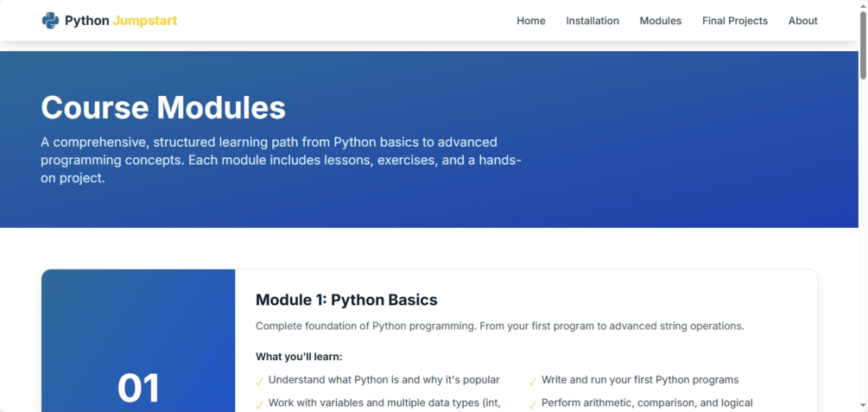Click checkmark beside 'Write and run your first'
This screenshot has width=868, height=412.
[x=533, y=381]
